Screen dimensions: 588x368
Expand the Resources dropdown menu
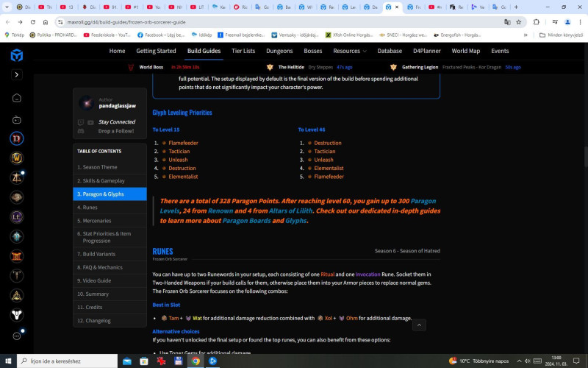pos(350,51)
